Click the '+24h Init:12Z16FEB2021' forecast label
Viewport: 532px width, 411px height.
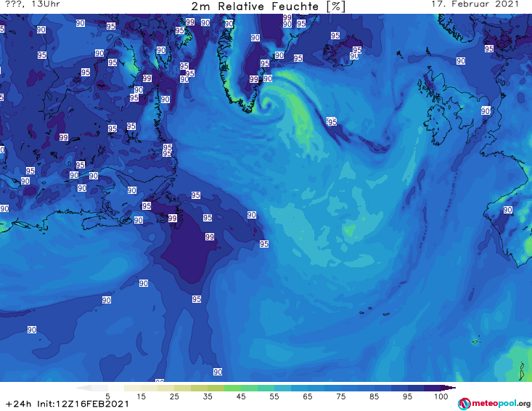67,404
